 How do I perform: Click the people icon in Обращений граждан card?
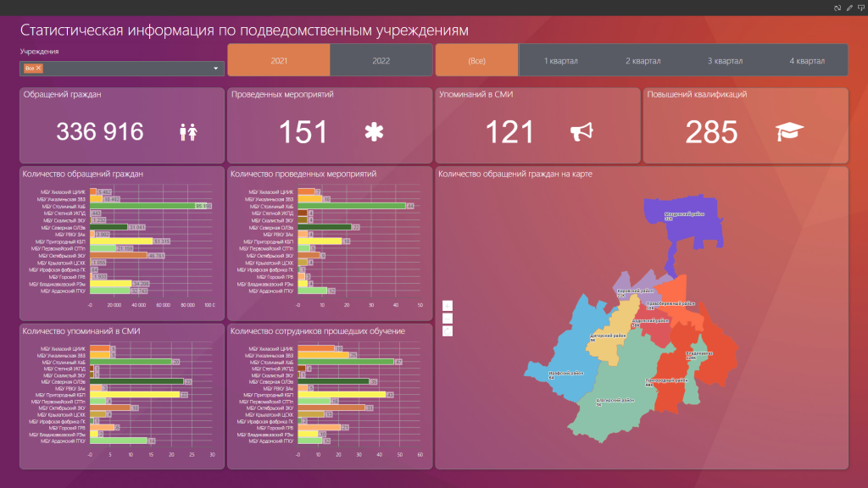pyautogui.click(x=188, y=132)
